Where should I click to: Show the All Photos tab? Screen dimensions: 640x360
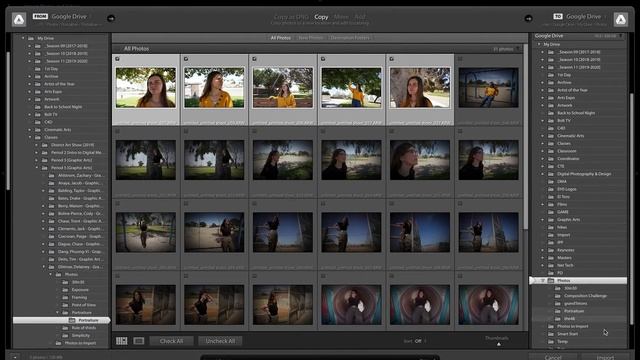click(x=281, y=38)
